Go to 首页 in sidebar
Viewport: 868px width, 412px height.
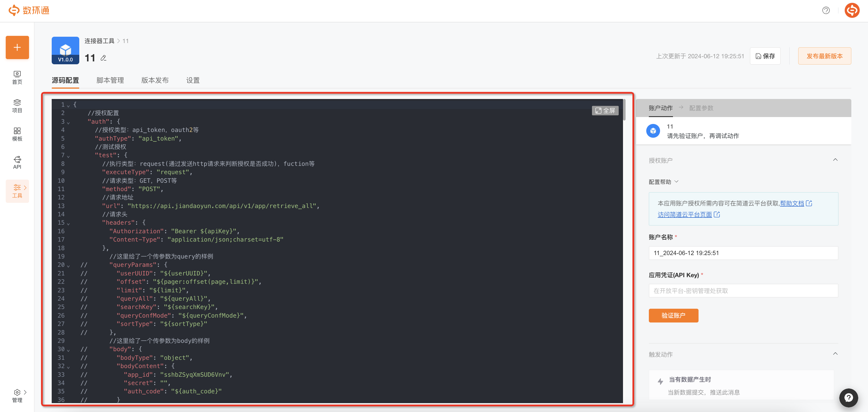17,77
